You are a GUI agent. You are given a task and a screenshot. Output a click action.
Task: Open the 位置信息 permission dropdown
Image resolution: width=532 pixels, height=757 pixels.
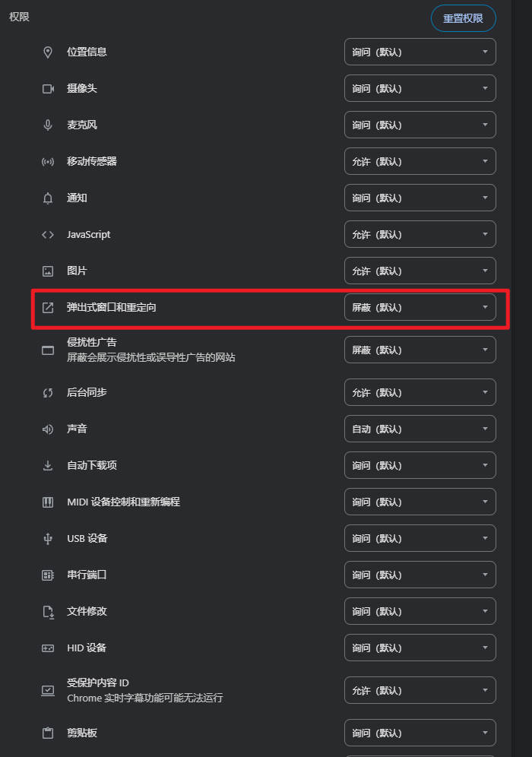pos(420,52)
